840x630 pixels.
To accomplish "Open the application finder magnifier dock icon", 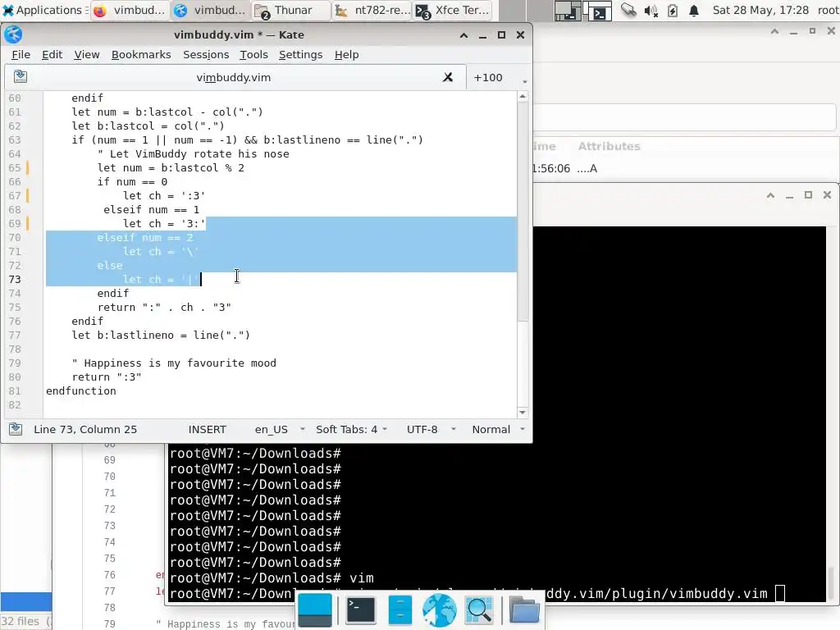I will pos(479,610).
